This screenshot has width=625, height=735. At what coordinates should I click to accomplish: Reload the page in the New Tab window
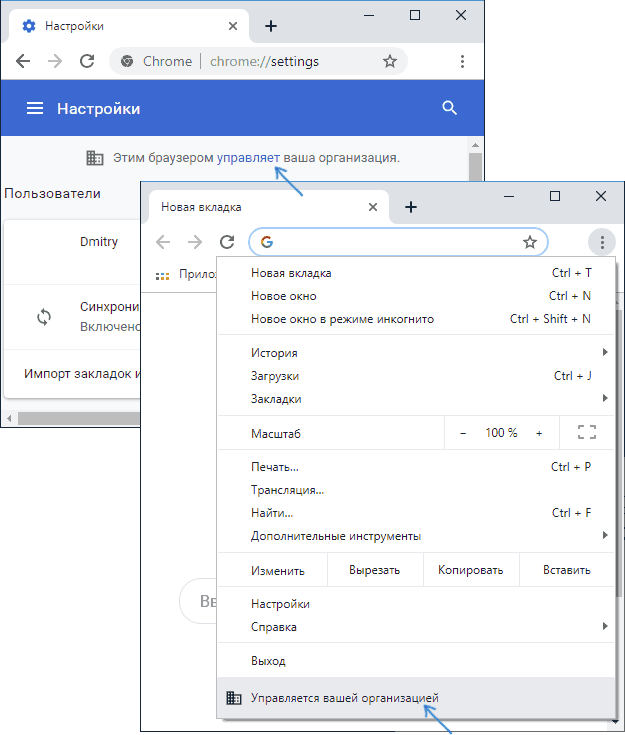pos(227,242)
